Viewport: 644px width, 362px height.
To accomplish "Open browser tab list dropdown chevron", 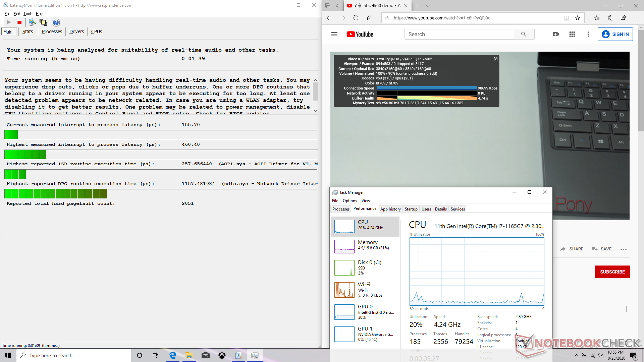I will click(428, 6).
